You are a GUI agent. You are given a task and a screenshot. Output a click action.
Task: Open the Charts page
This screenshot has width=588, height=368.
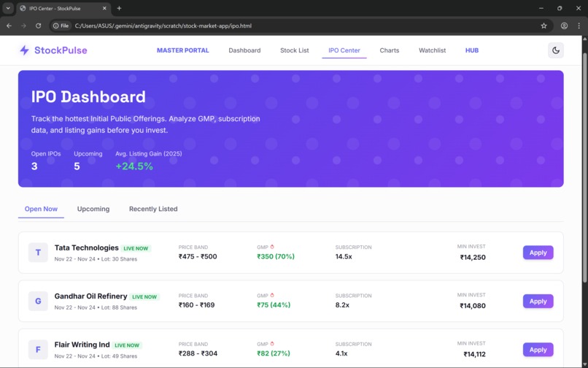pyautogui.click(x=390, y=50)
